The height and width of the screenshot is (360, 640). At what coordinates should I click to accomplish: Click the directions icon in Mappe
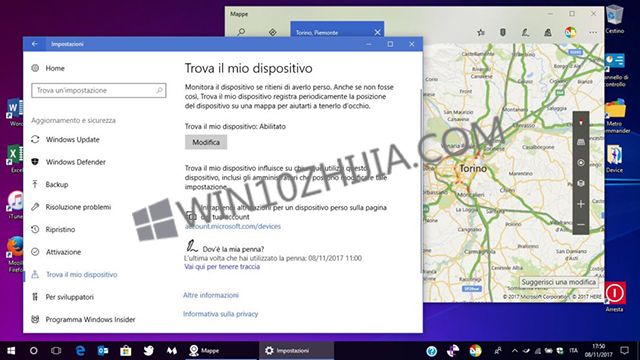click(273, 32)
